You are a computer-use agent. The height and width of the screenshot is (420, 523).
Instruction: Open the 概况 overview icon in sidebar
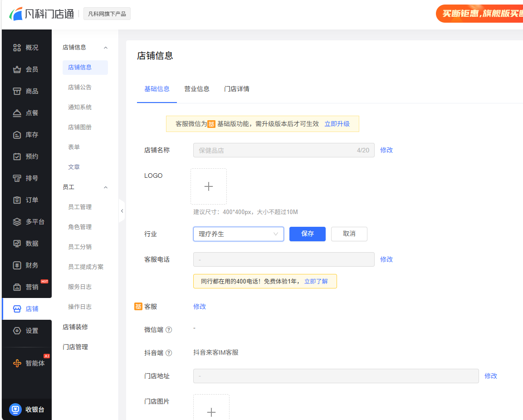[x=17, y=48]
